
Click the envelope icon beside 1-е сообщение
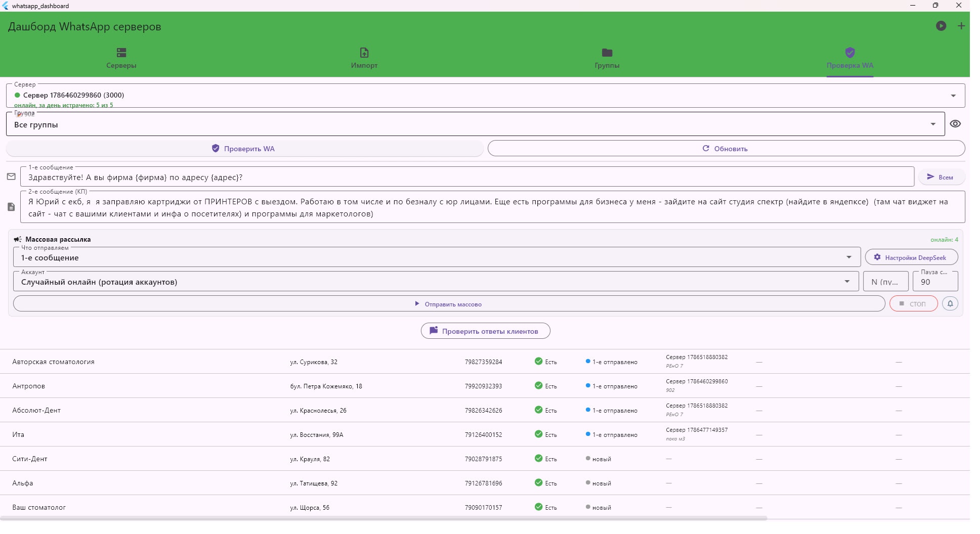tap(11, 176)
